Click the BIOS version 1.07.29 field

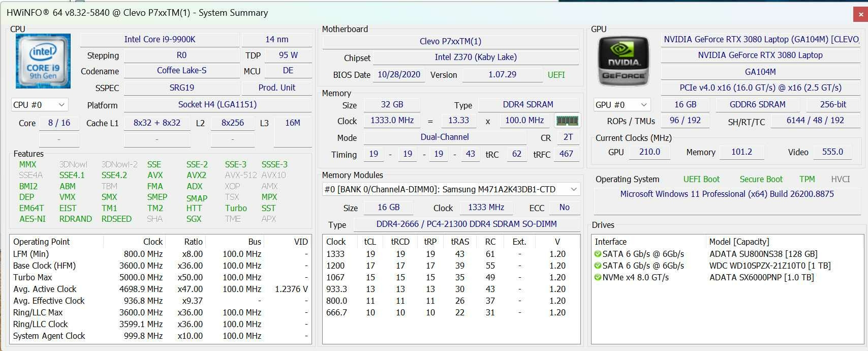coord(502,74)
